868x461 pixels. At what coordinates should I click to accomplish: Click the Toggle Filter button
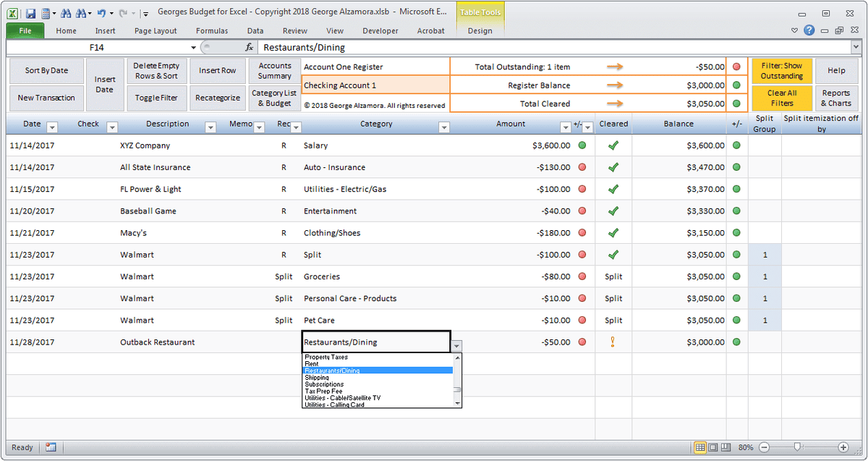(157, 98)
